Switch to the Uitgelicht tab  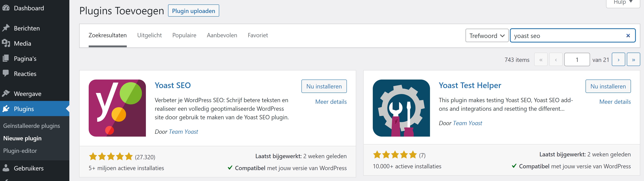coord(149,35)
